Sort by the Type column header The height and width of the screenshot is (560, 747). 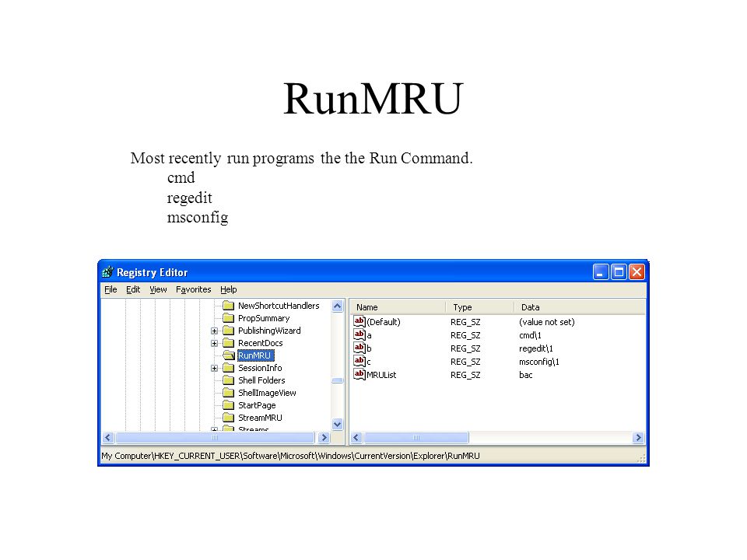pyautogui.click(x=480, y=307)
